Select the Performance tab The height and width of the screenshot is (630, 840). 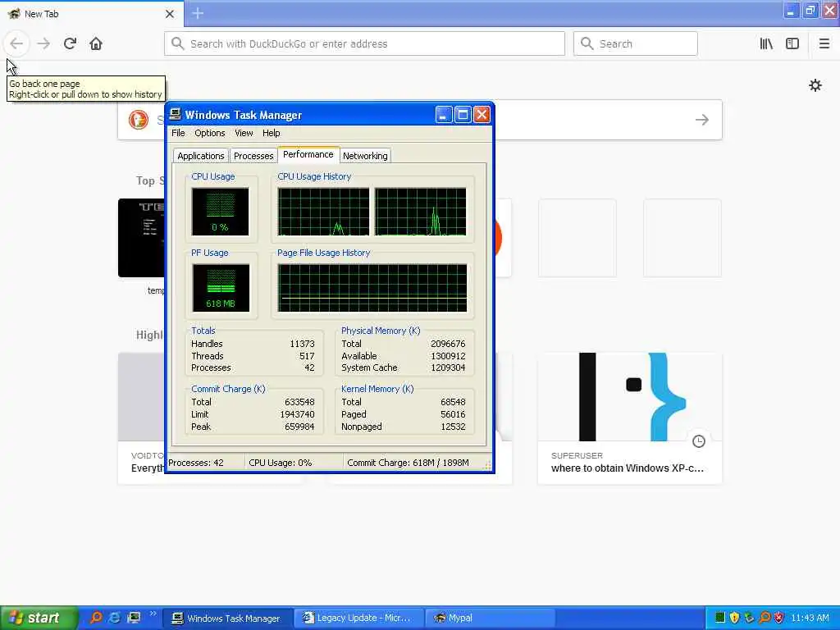pyautogui.click(x=308, y=154)
